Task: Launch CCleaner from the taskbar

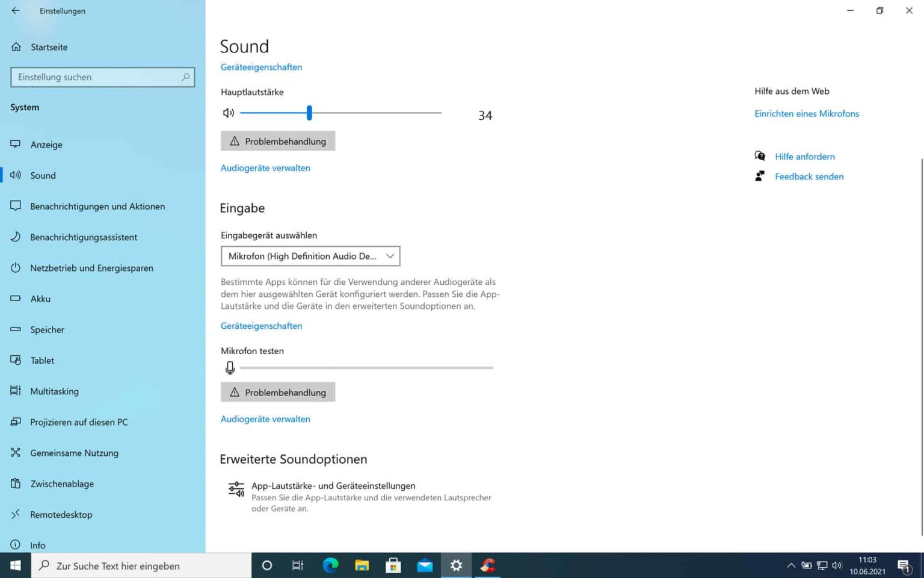Action: point(487,565)
